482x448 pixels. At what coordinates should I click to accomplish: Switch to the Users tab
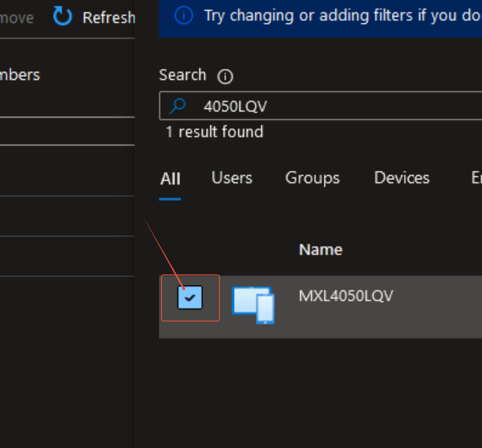pyautogui.click(x=232, y=178)
